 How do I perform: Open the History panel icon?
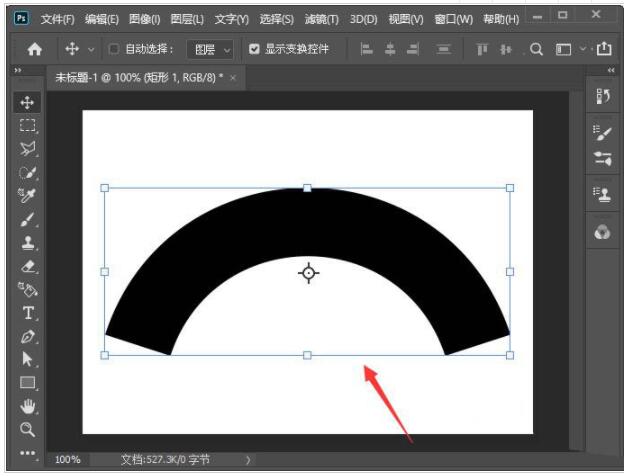(x=603, y=96)
